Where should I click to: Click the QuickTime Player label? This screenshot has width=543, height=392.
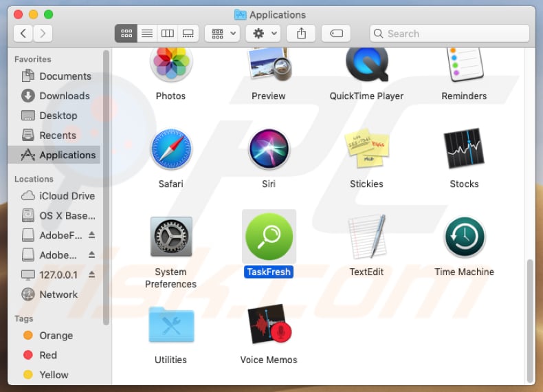coord(367,96)
